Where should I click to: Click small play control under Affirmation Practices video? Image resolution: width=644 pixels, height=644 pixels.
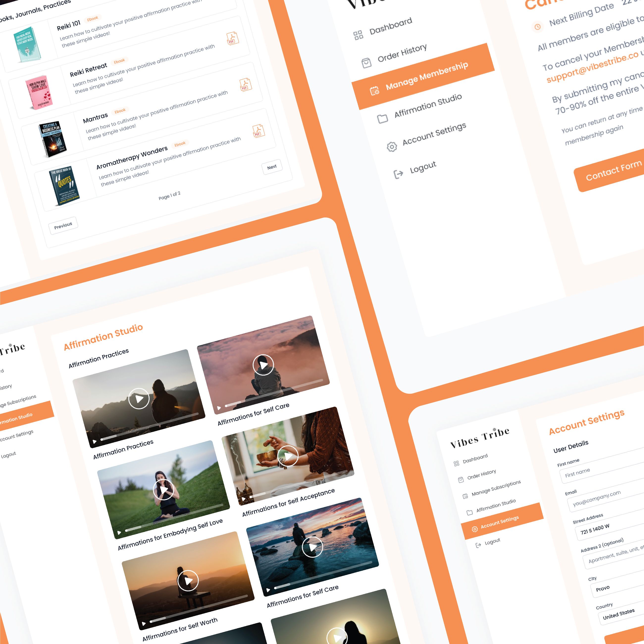94,442
